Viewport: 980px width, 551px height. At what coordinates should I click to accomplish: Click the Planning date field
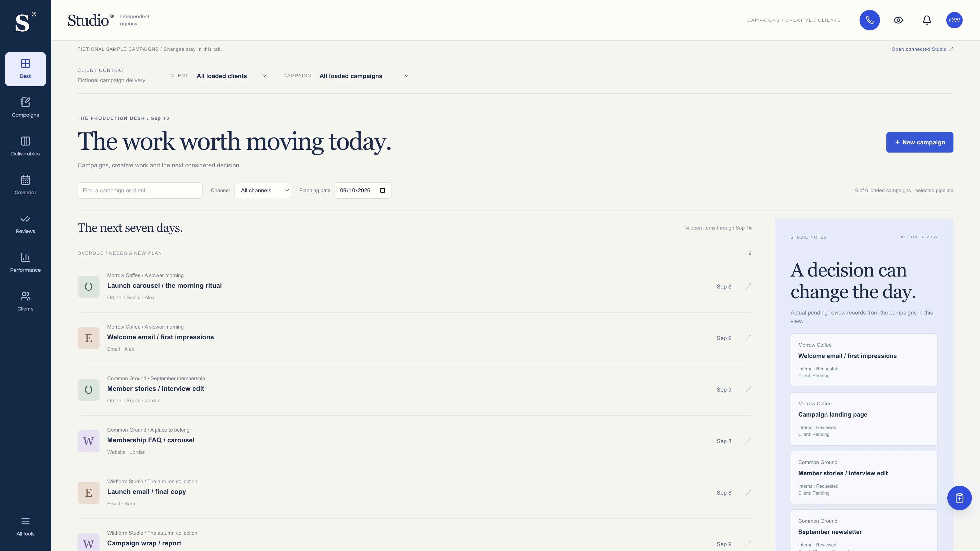click(x=363, y=191)
